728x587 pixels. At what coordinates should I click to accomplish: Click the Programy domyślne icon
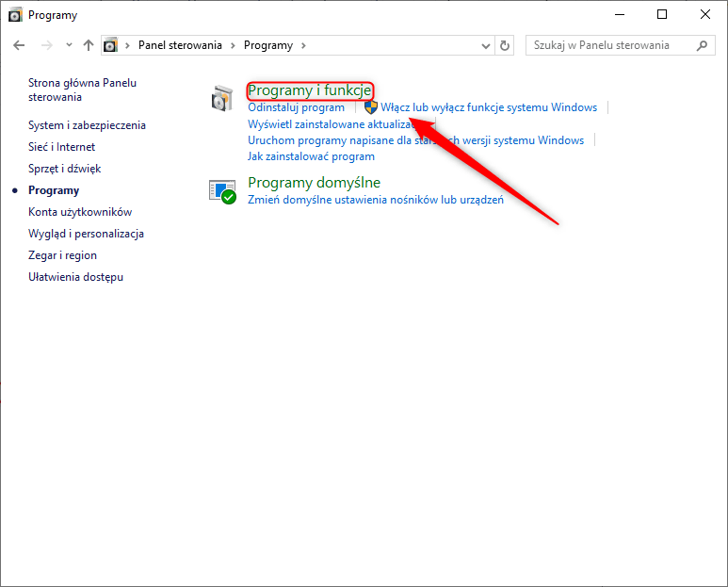(x=223, y=191)
